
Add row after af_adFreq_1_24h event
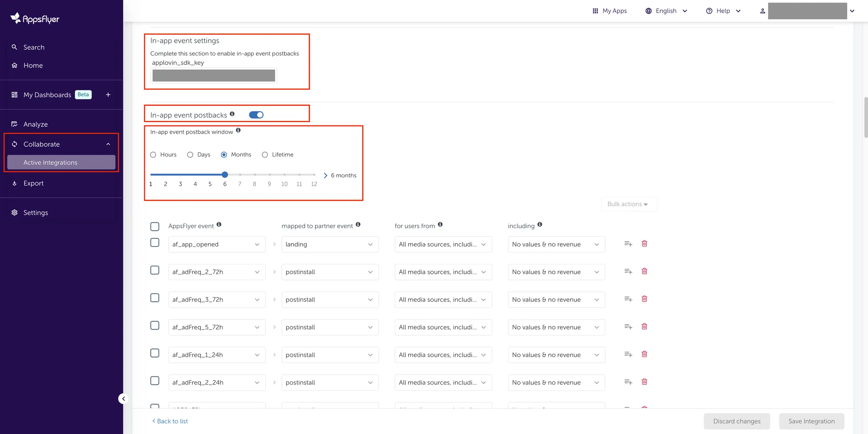[629, 354]
